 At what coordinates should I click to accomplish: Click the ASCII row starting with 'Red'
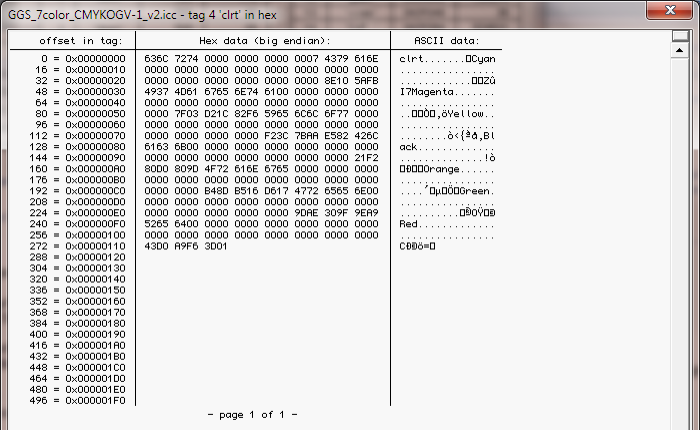point(447,224)
